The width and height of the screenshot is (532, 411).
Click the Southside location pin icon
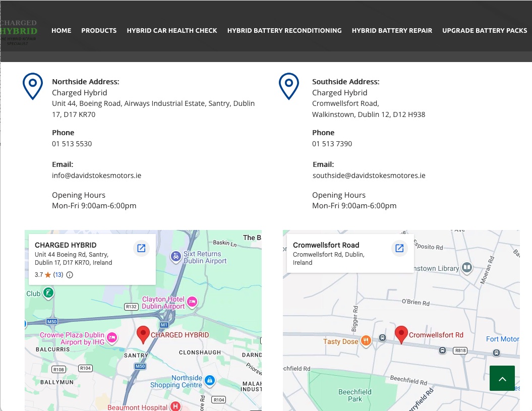tap(289, 86)
